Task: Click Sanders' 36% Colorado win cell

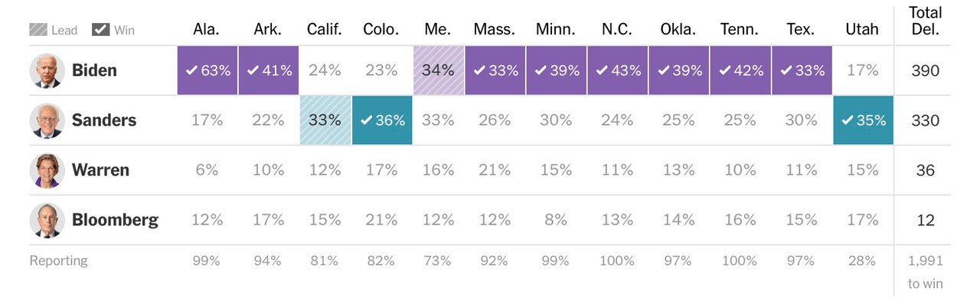Action: tap(382, 120)
